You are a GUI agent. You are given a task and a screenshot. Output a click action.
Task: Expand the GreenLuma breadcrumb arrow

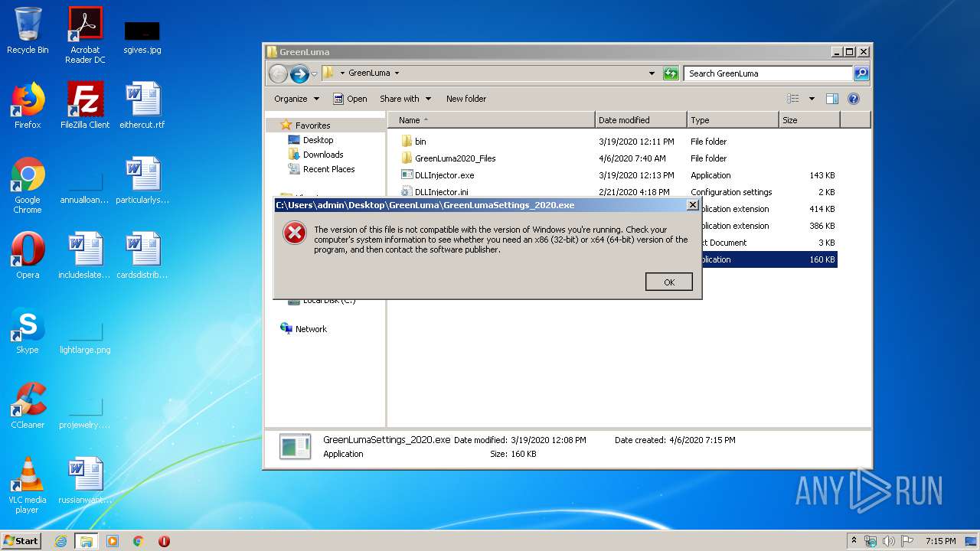tap(397, 73)
